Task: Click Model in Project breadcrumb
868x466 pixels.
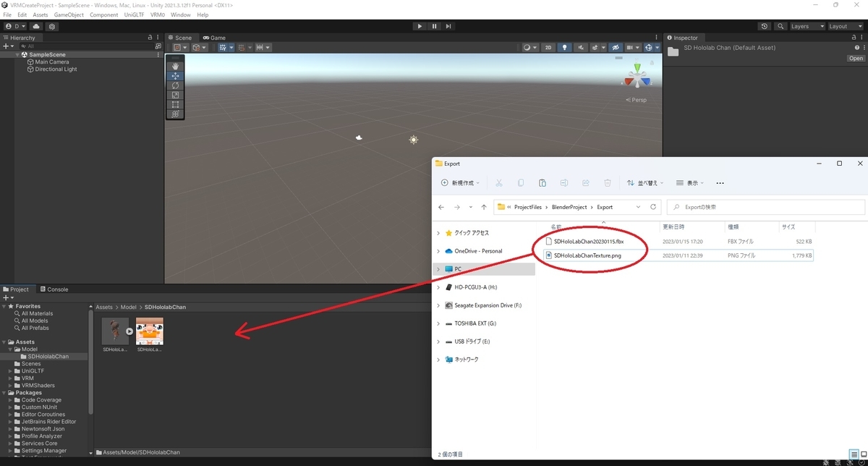Action: tap(128, 307)
